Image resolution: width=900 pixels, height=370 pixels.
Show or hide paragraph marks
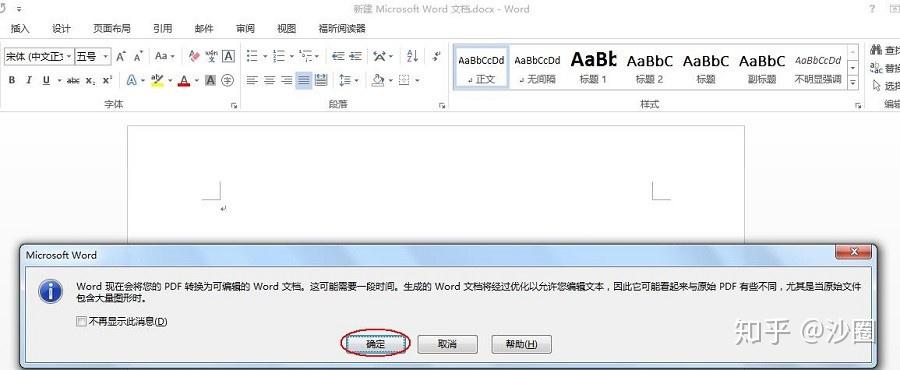coord(437,56)
